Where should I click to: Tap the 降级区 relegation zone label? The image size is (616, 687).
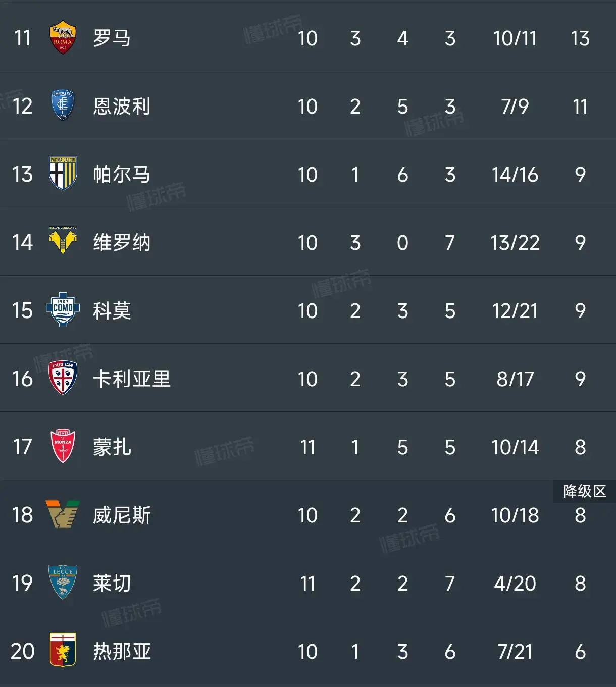585,491
